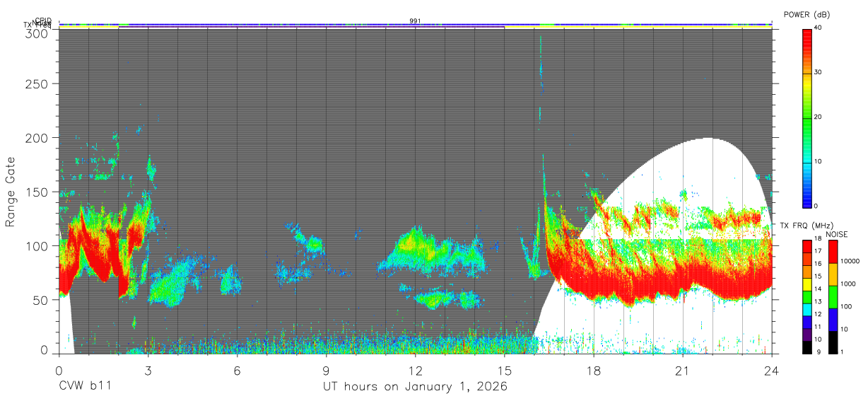This screenshot has height=401, width=868.
Task: Click the 40 label on Power colorbar
Action: (818, 27)
